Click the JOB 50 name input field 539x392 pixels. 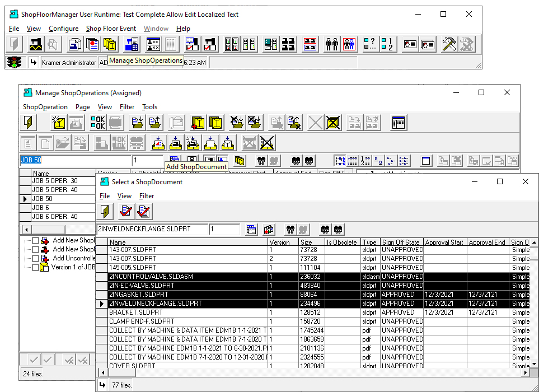76,160
